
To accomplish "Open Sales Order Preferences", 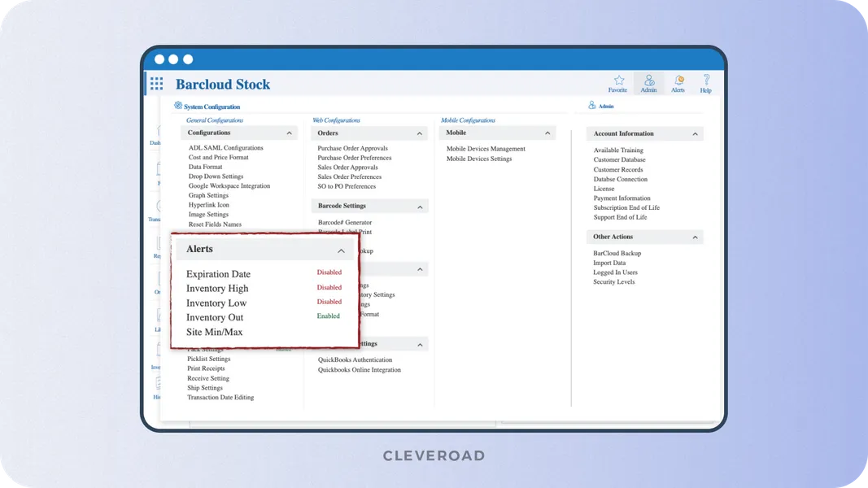I will tap(349, 177).
